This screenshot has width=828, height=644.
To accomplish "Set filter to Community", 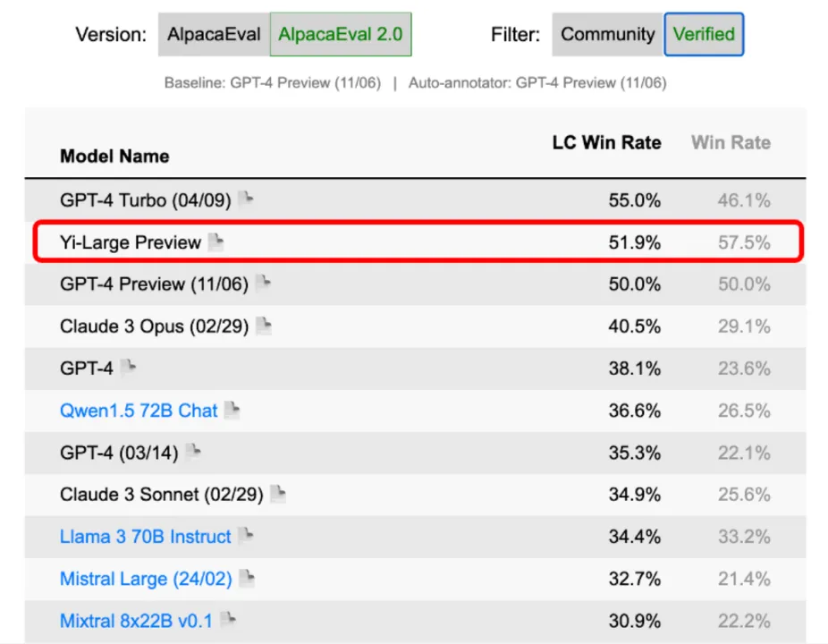I will coord(608,35).
